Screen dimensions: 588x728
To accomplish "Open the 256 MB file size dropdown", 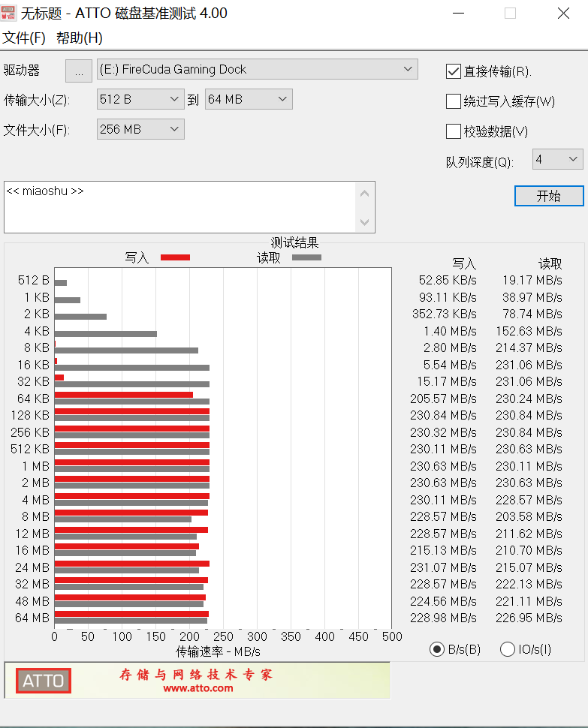I will (x=140, y=129).
